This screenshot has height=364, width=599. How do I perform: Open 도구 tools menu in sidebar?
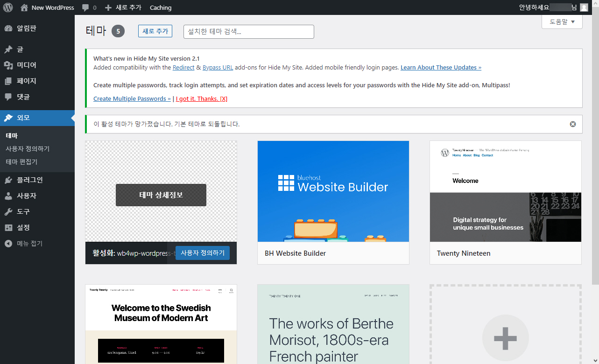pos(37,211)
